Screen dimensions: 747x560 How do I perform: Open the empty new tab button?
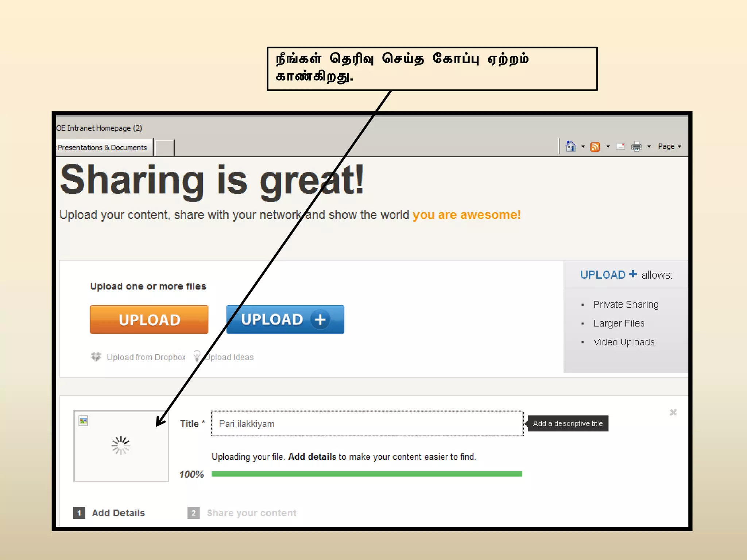(165, 148)
